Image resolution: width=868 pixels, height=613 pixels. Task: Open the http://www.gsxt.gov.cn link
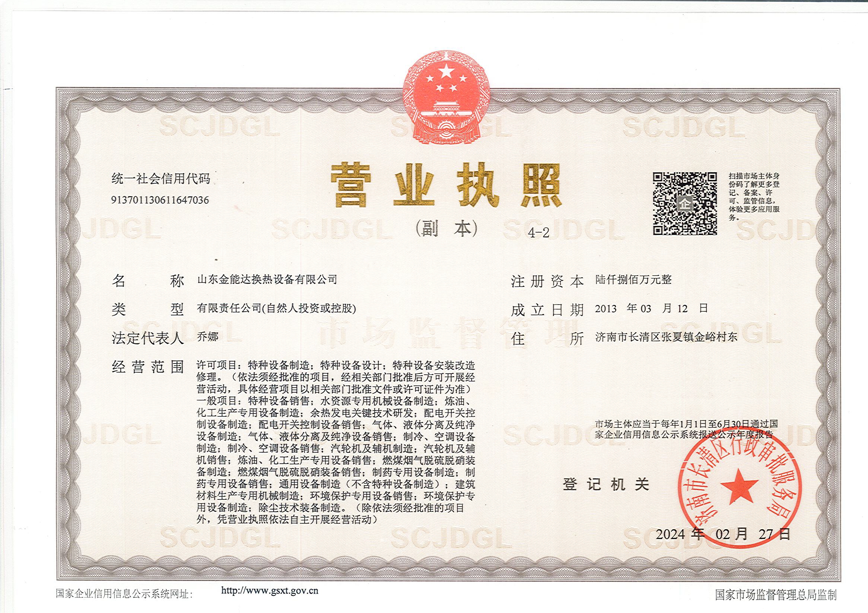coord(270,590)
